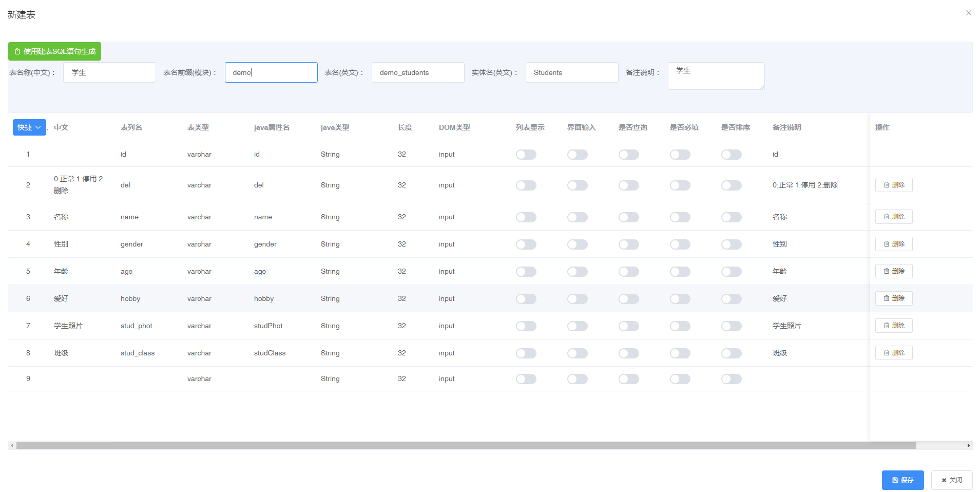
Task: Click column header DOM类型
Action: 454,127
